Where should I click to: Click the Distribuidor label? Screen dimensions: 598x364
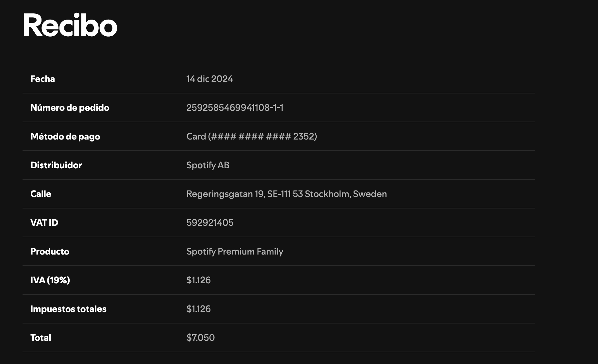pos(56,165)
